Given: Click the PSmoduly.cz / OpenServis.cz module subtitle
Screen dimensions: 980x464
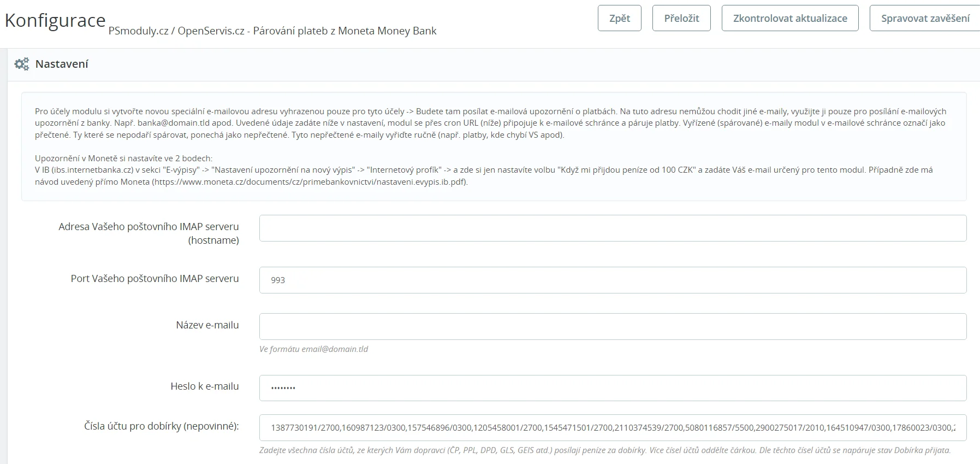Looking at the screenshot, I should pos(272,31).
